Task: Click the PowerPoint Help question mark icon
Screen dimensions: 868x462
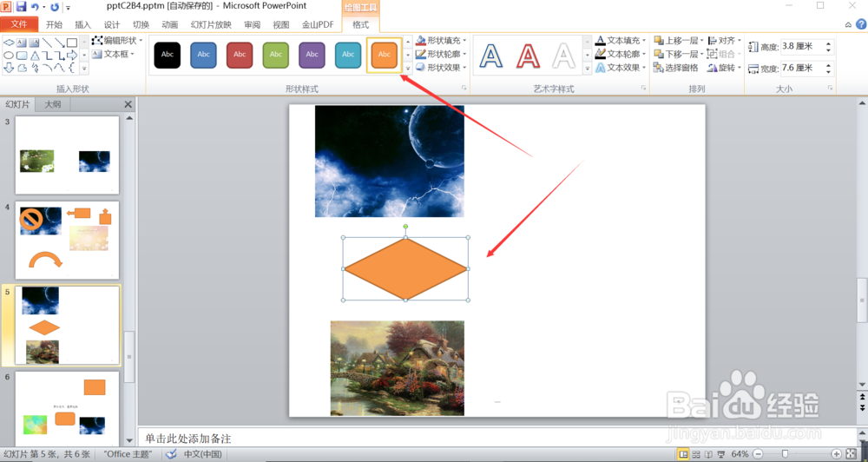Action: [861, 24]
